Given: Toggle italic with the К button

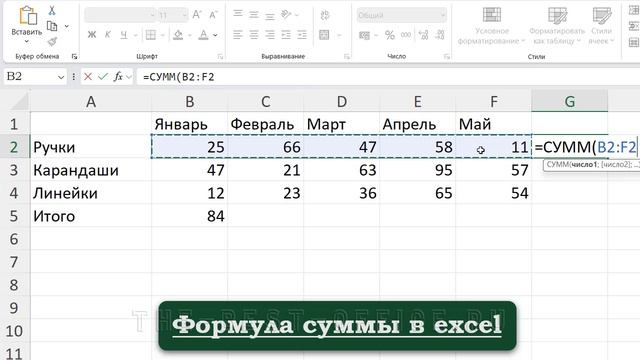Looking at the screenshot, I should pos(107,35).
